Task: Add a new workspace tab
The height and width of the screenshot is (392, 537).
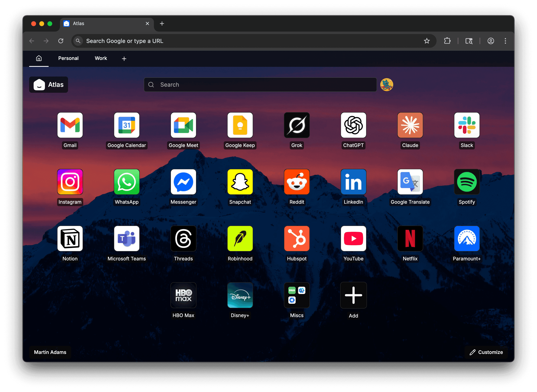Action: [x=124, y=59]
